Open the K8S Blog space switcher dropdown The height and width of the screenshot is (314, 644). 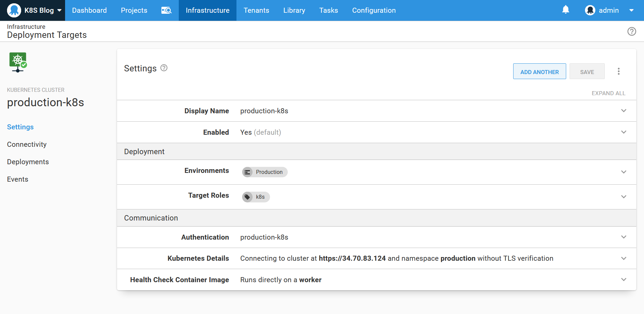tap(59, 10)
